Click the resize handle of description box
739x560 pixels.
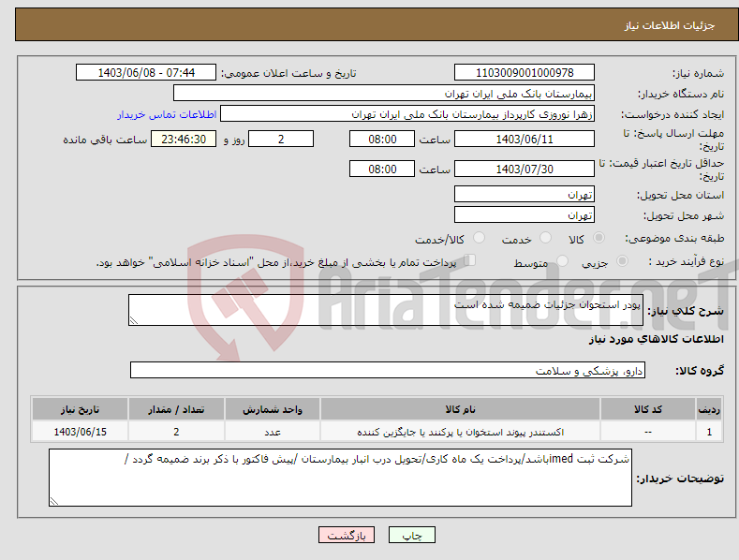[x=133, y=320]
